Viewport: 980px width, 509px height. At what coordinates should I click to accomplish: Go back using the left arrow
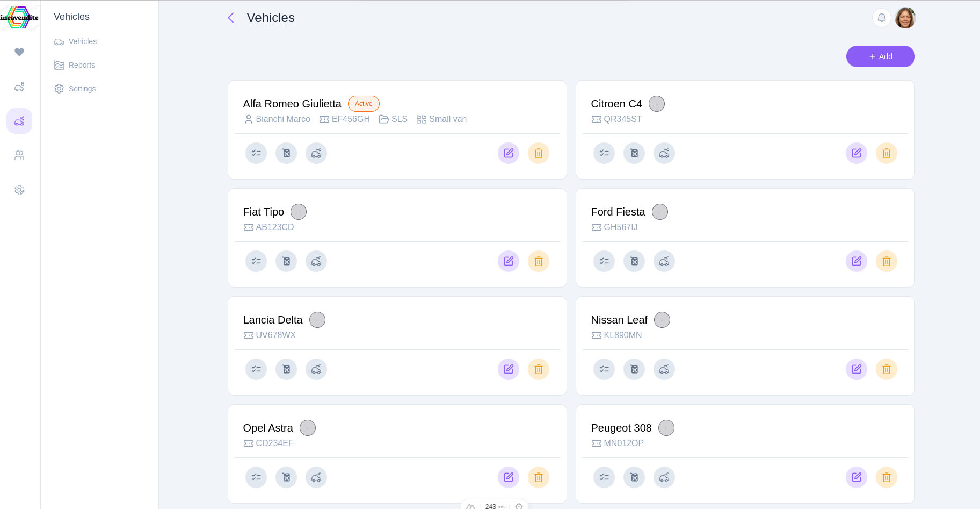coord(231,18)
